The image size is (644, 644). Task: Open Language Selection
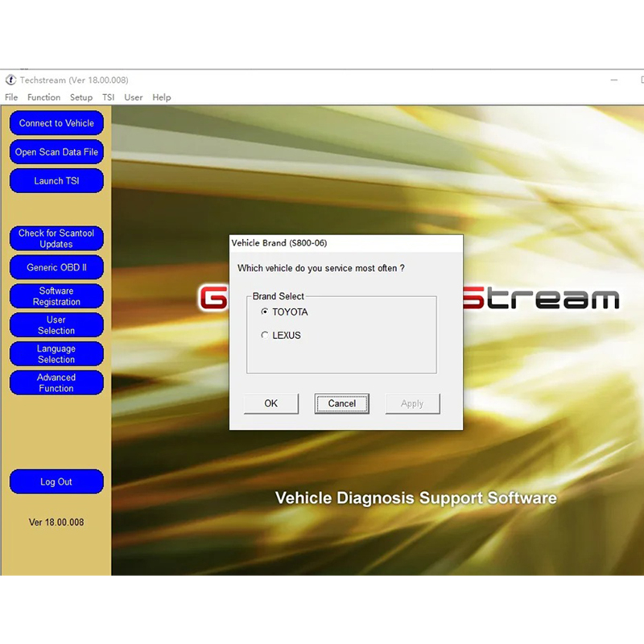[x=56, y=354]
